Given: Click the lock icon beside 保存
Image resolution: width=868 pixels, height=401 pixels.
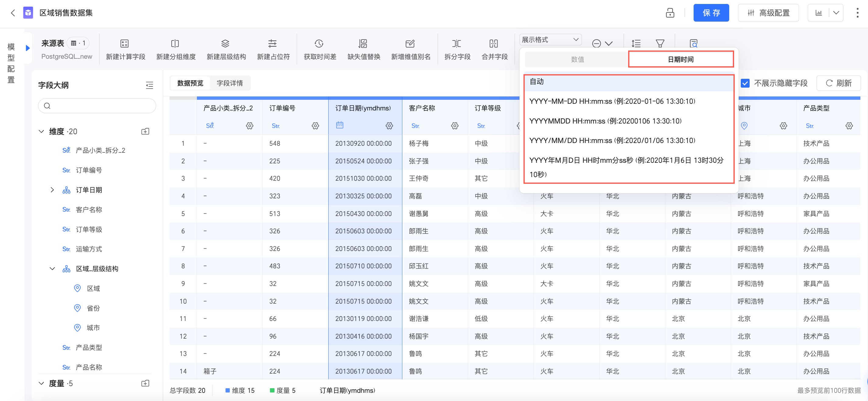Looking at the screenshot, I should point(670,13).
